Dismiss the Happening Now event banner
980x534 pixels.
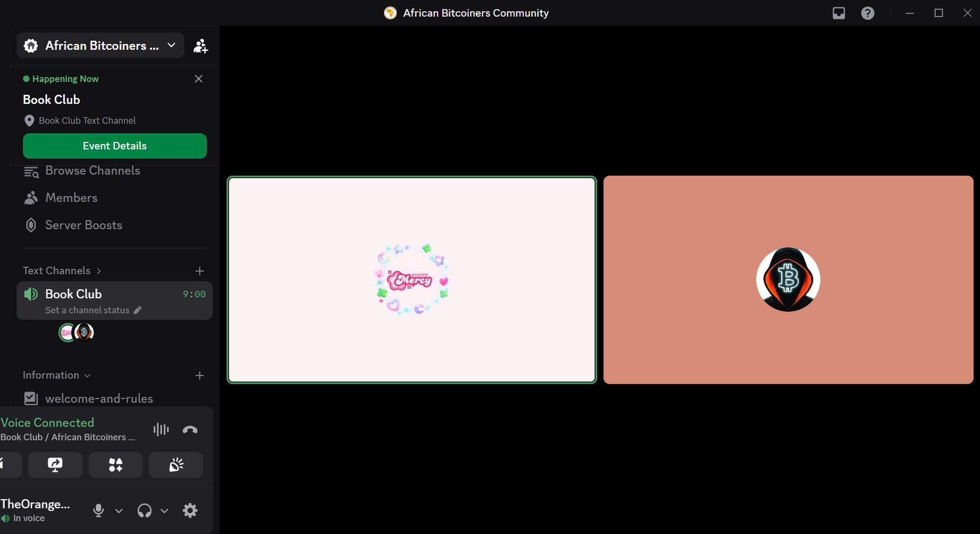point(199,79)
